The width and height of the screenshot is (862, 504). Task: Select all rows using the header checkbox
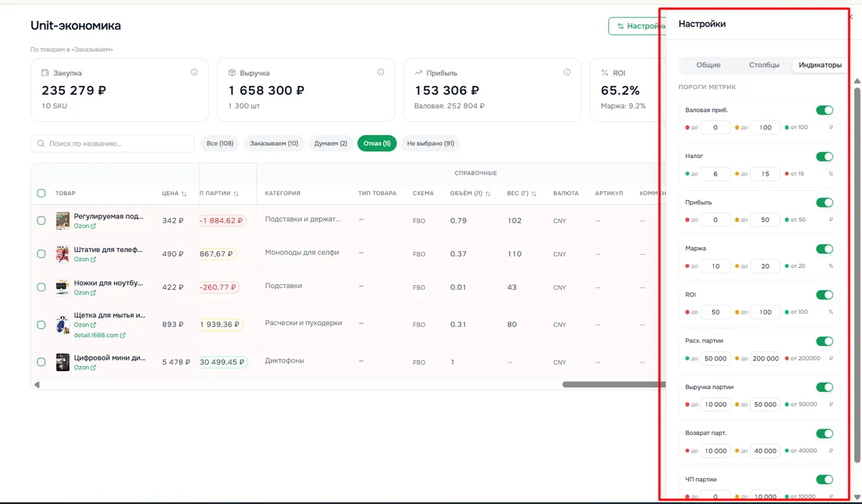pyautogui.click(x=41, y=193)
